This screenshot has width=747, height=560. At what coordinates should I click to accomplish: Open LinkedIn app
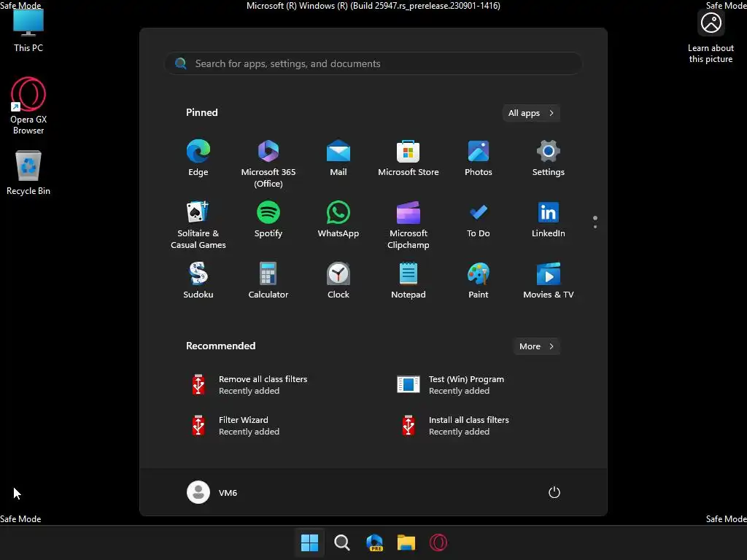(x=549, y=219)
